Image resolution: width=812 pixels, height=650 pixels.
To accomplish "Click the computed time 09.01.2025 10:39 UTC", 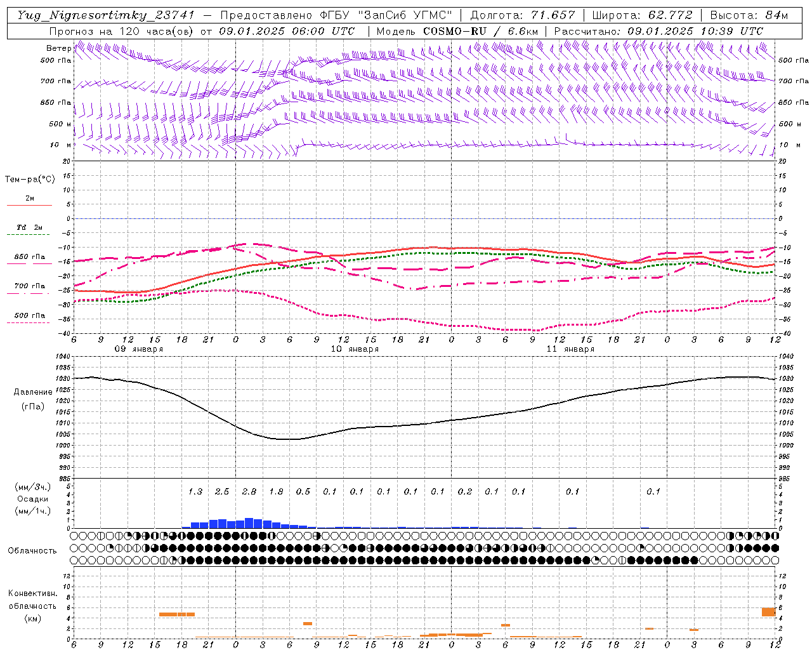I will (x=695, y=31).
